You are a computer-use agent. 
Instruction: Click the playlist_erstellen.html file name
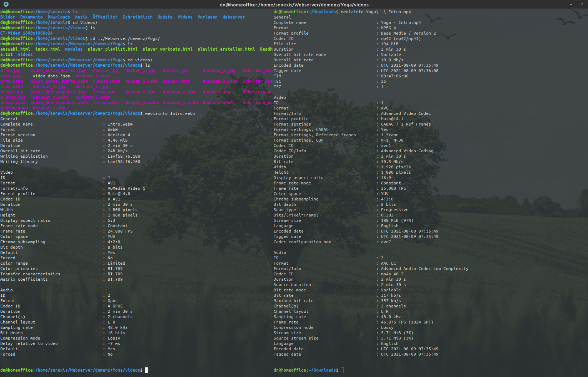[x=226, y=49]
